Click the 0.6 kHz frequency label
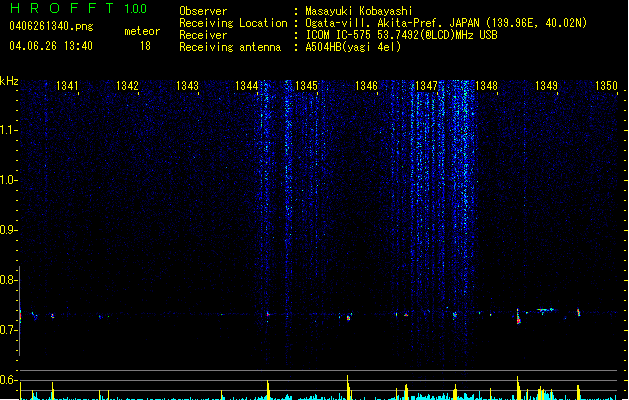Image resolution: width=629 pixels, height=400 pixels. point(8,380)
